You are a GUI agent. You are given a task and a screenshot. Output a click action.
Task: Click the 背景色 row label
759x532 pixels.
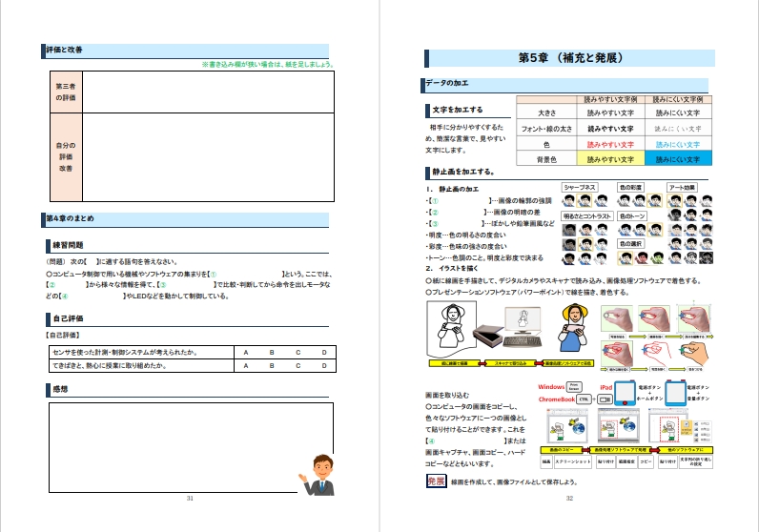[546, 159]
